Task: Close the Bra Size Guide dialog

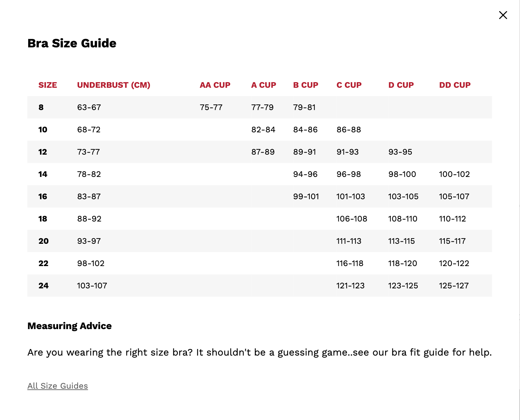Action: pyautogui.click(x=503, y=15)
